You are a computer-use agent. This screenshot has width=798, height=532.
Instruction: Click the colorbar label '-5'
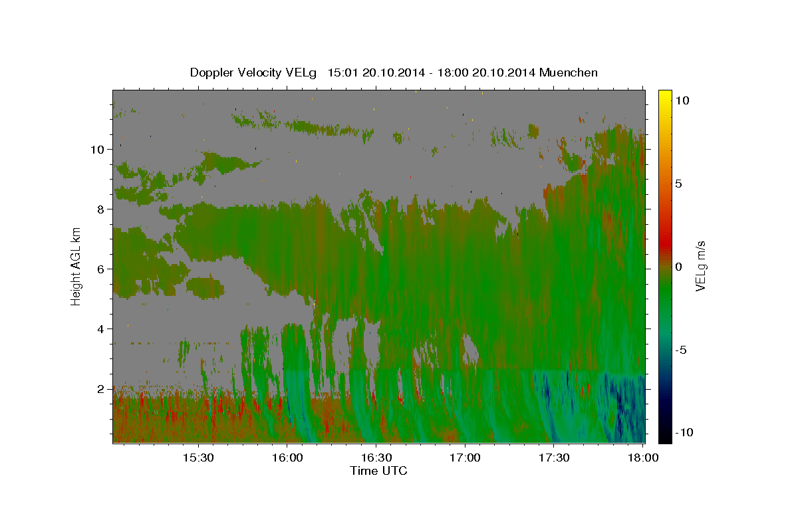point(682,350)
